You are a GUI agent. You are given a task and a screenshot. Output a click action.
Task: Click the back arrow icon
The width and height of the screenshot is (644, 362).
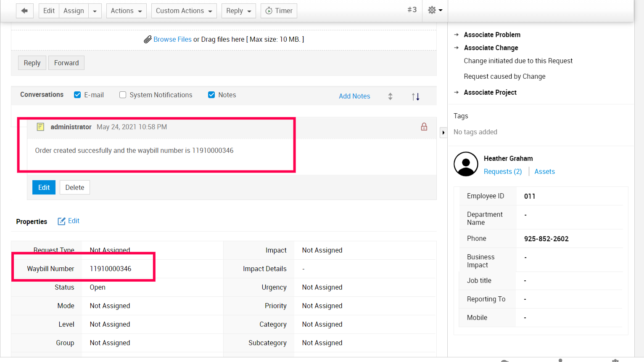click(24, 11)
